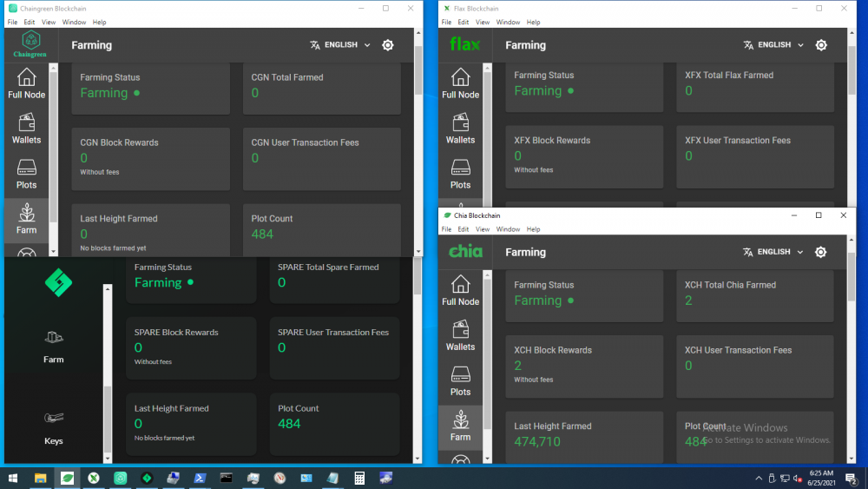868x489 pixels.
Task: Show hidden system tray icons
Action: [759, 479]
